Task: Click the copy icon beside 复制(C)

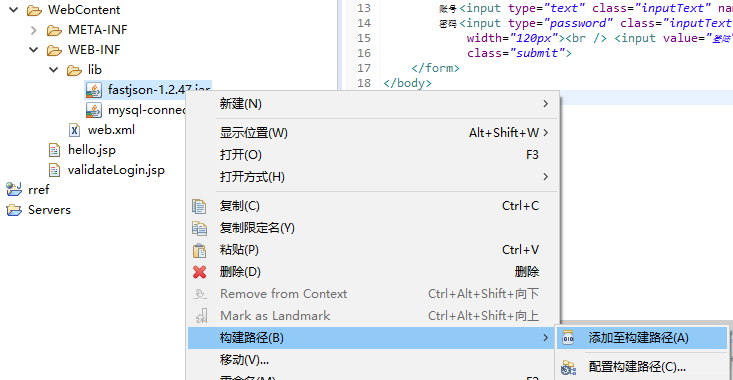Action: click(199, 206)
